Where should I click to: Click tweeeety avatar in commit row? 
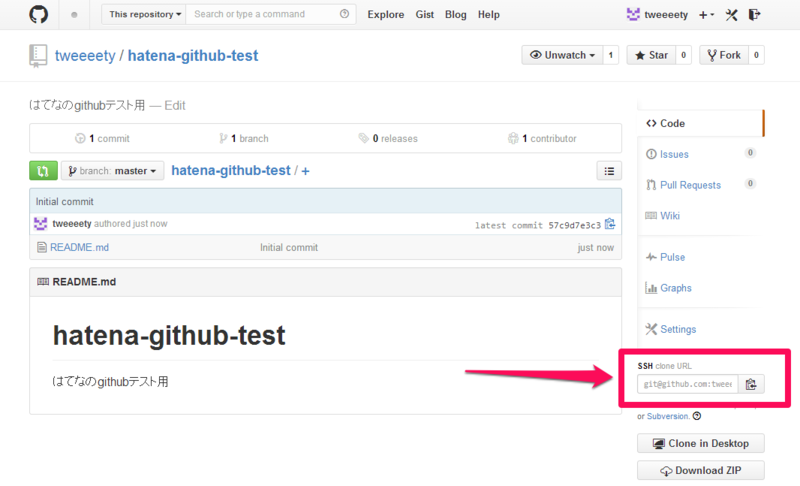[x=41, y=223]
